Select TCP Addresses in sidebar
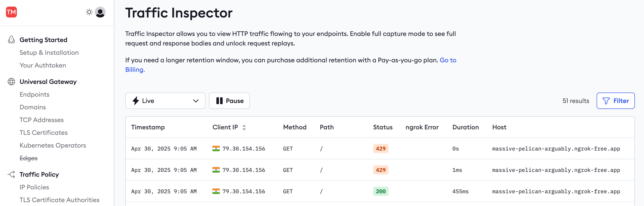 click(41, 120)
